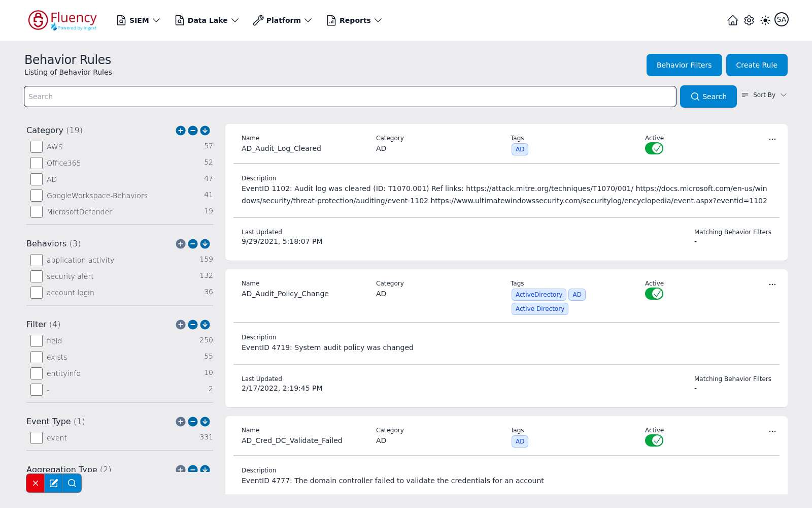The height and width of the screenshot is (508, 812).
Task: Click plus icon beside Category facet
Action: (x=181, y=131)
